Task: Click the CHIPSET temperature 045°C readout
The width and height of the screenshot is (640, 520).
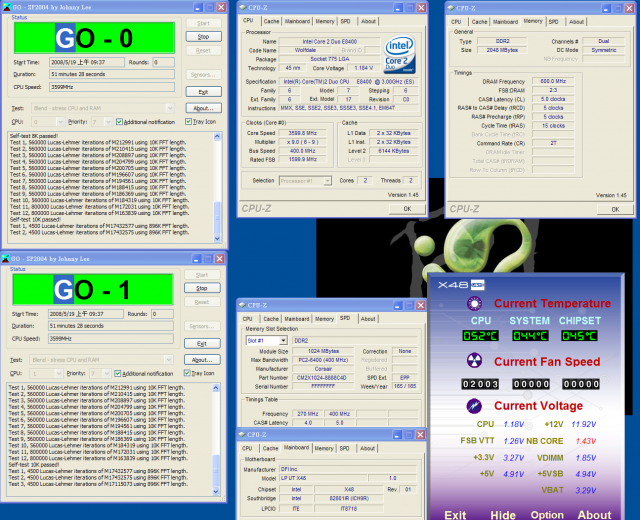Action: click(579, 336)
